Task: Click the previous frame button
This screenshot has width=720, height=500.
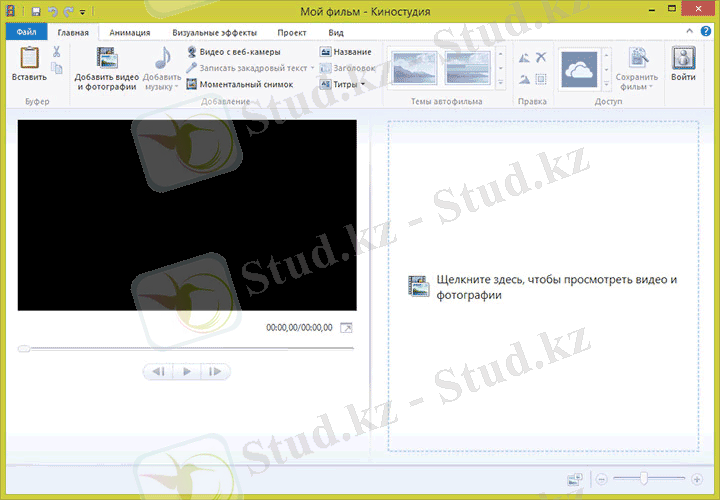Action: [158, 371]
